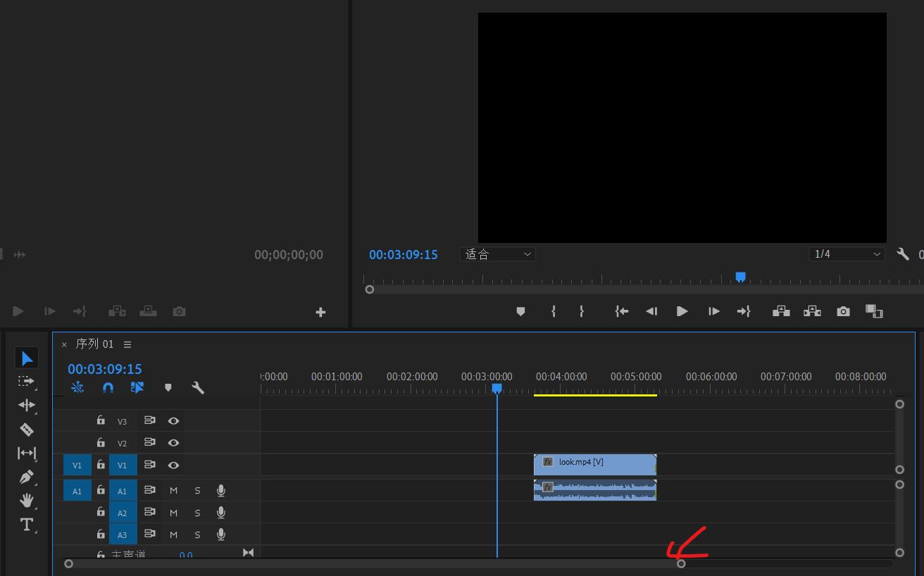
Task: Select the Track Select Forward tool
Action: (27, 381)
